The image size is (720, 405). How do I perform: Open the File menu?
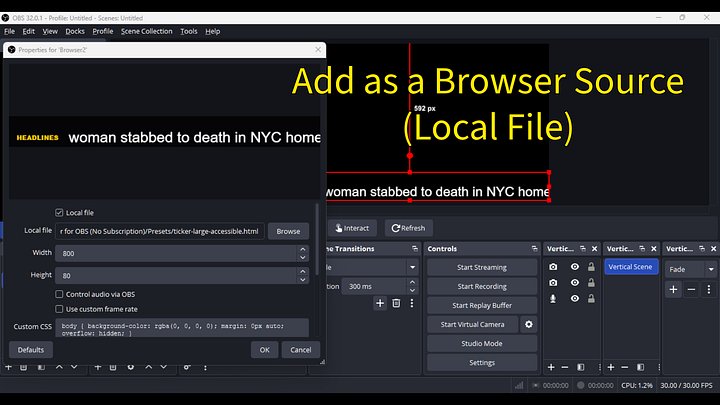point(9,31)
